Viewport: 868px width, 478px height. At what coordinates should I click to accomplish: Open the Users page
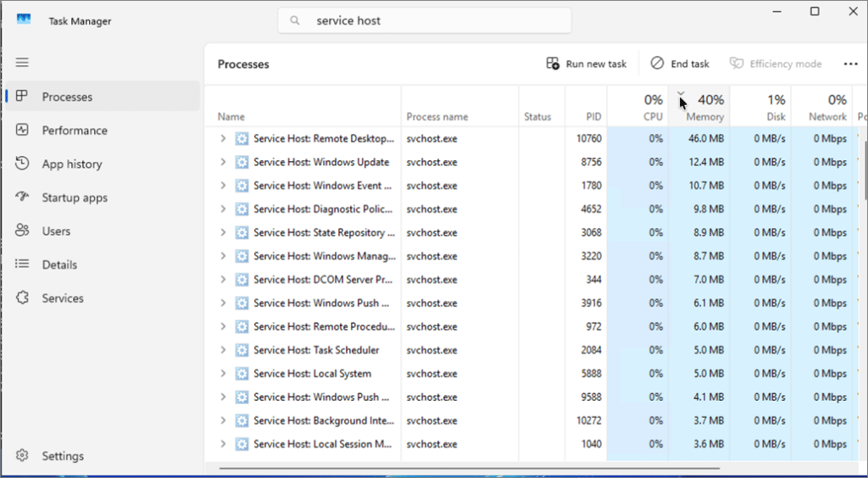click(103, 231)
